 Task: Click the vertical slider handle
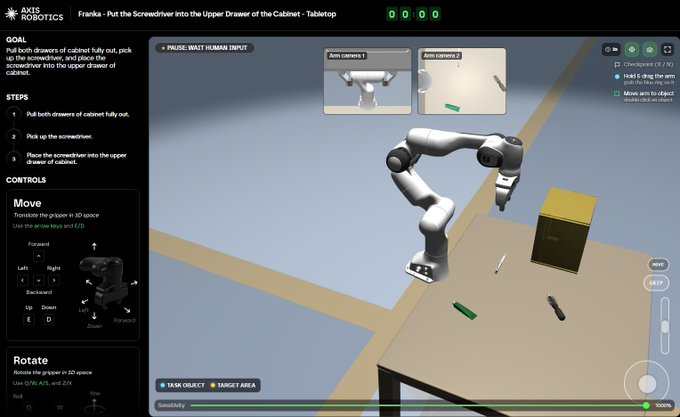(665, 326)
